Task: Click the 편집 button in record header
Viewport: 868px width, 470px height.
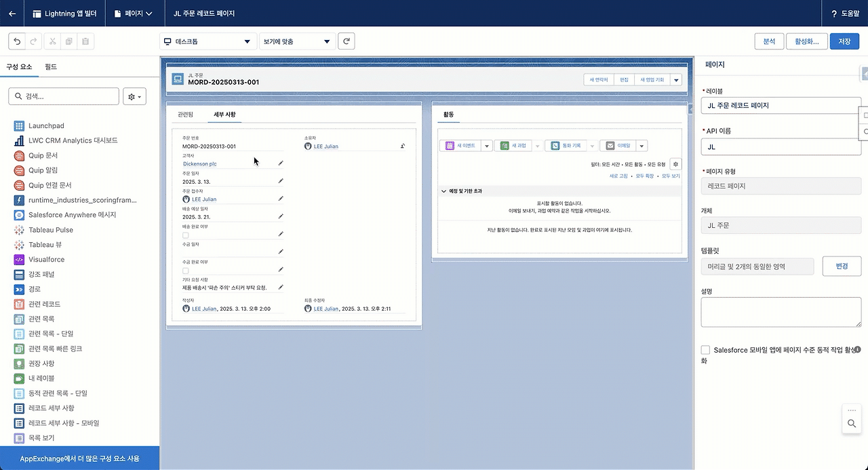Action: coord(624,79)
